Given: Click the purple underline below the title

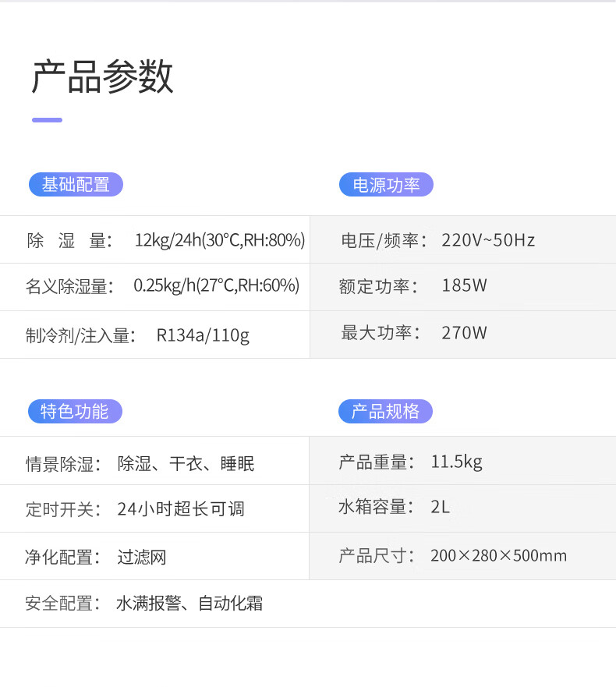Looking at the screenshot, I should [x=47, y=119].
